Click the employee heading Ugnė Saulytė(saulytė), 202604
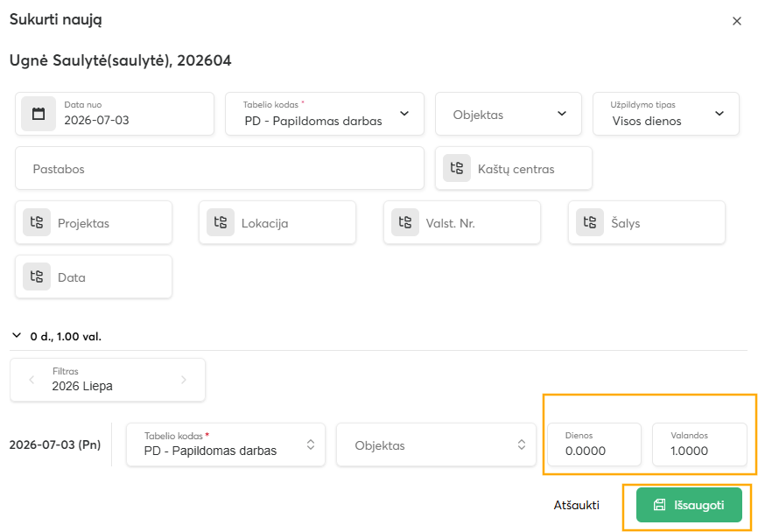The height and width of the screenshot is (532, 758). click(x=121, y=60)
